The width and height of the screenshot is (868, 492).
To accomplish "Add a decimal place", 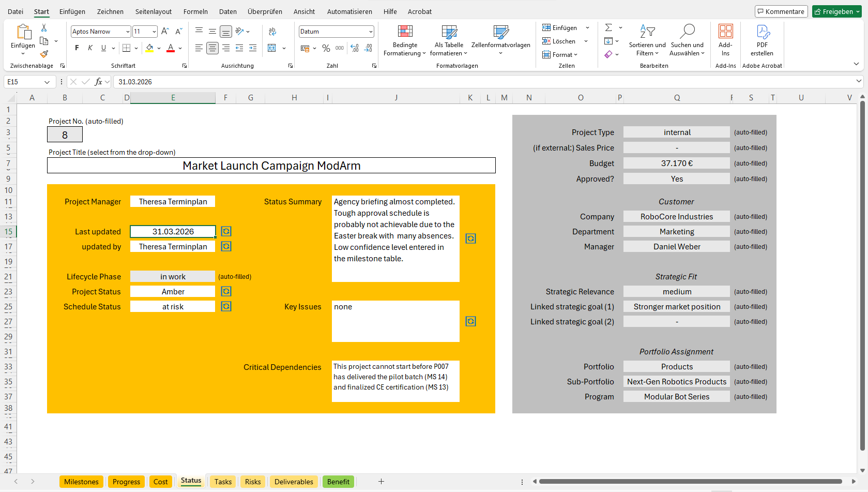I will (355, 48).
